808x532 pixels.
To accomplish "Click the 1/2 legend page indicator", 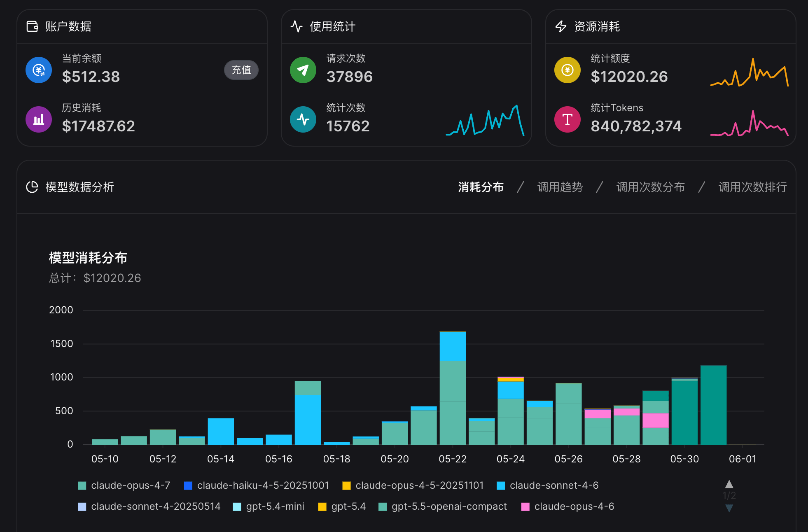I will point(729,496).
